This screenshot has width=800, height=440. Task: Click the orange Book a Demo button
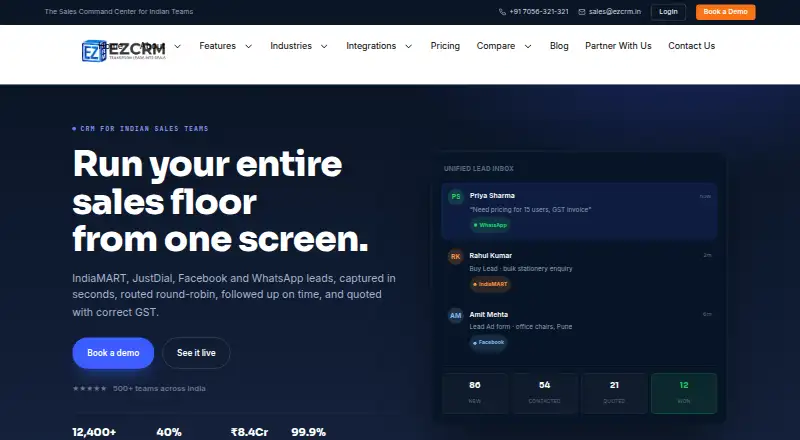pyautogui.click(x=726, y=12)
